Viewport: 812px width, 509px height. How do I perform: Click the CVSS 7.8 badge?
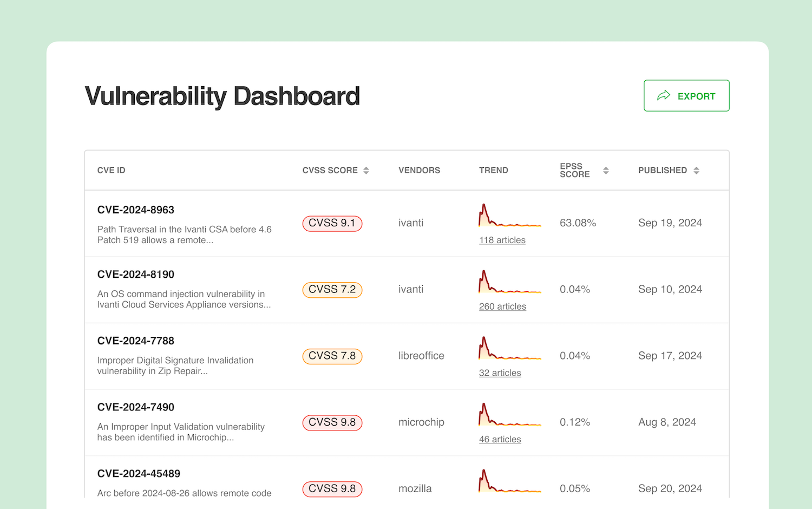point(332,356)
